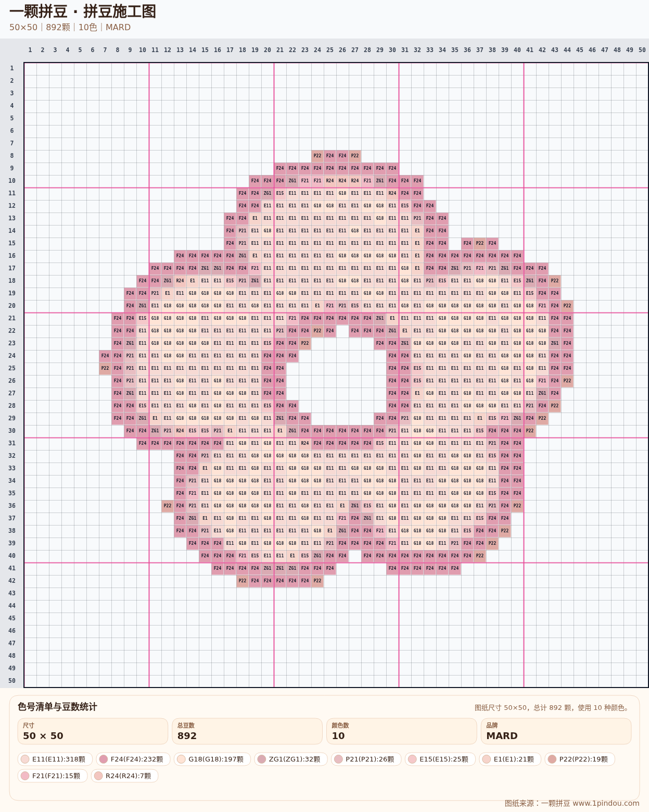Click the legend text 'F21(F21):15颗'
Image resolution: width=649 pixels, height=812 pixels.
pyautogui.click(x=56, y=776)
